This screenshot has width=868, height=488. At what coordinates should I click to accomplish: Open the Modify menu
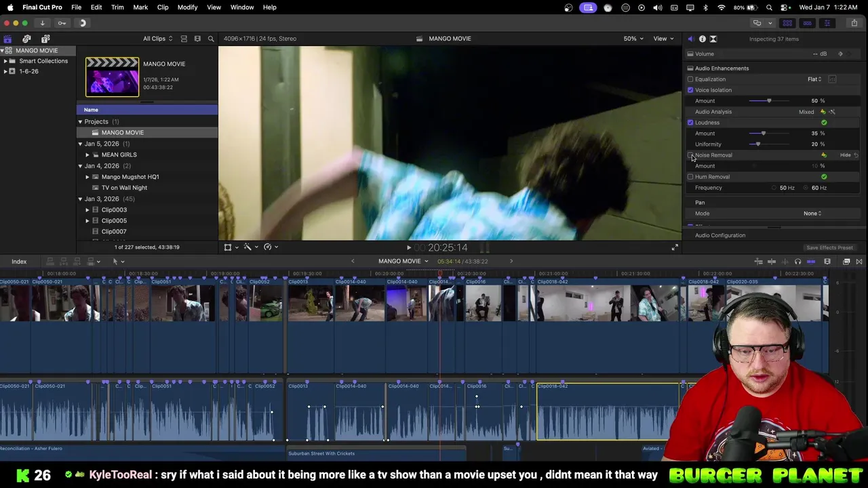tap(187, 7)
